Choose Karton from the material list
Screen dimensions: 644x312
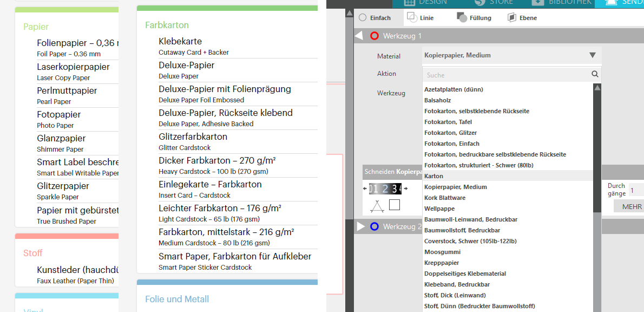tap(434, 176)
